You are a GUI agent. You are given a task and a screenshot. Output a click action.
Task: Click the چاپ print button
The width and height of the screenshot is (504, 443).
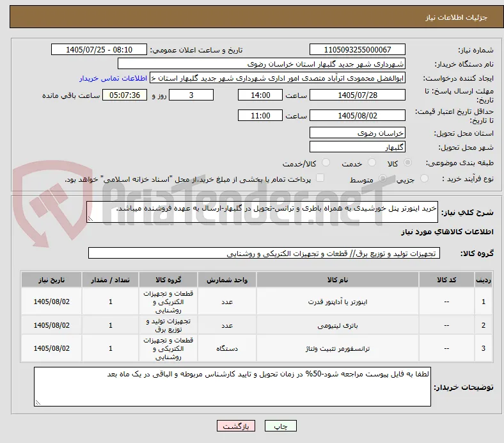pos(280,426)
